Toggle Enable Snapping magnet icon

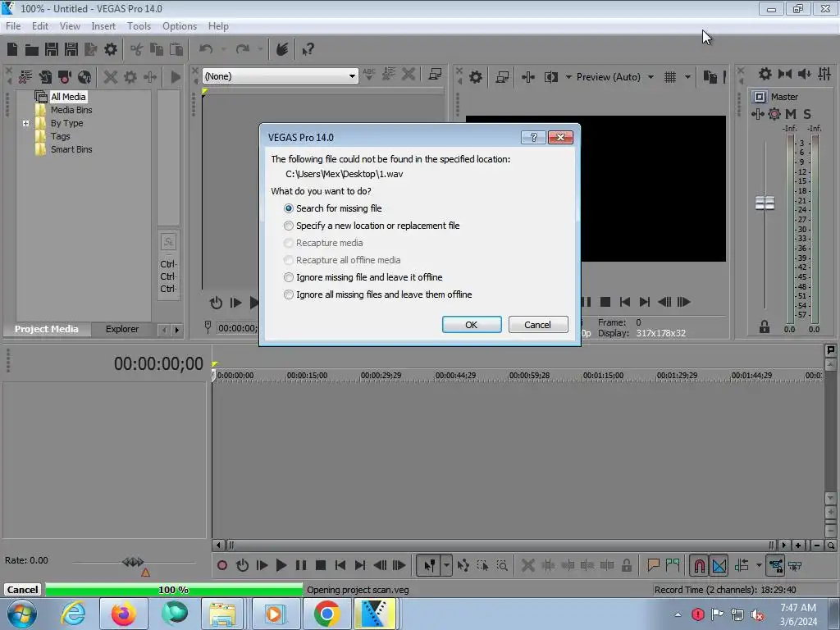coord(700,565)
